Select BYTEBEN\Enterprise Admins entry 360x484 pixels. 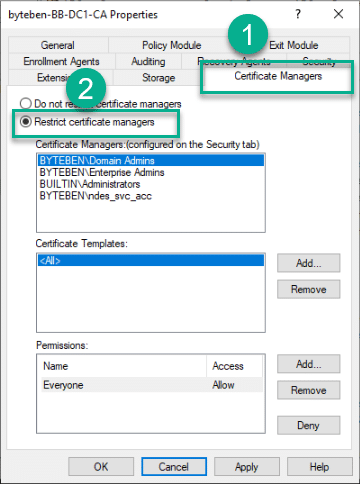pyautogui.click(x=151, y=172)
